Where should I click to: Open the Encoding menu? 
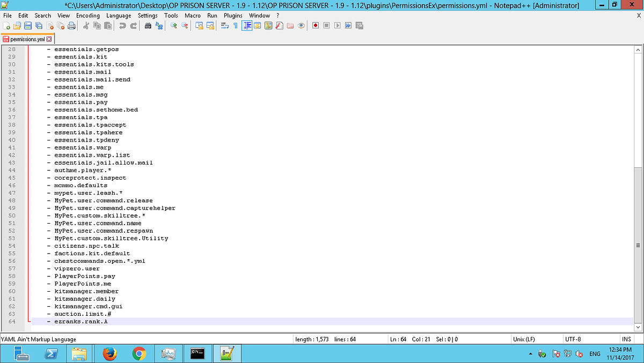(88, 16)
